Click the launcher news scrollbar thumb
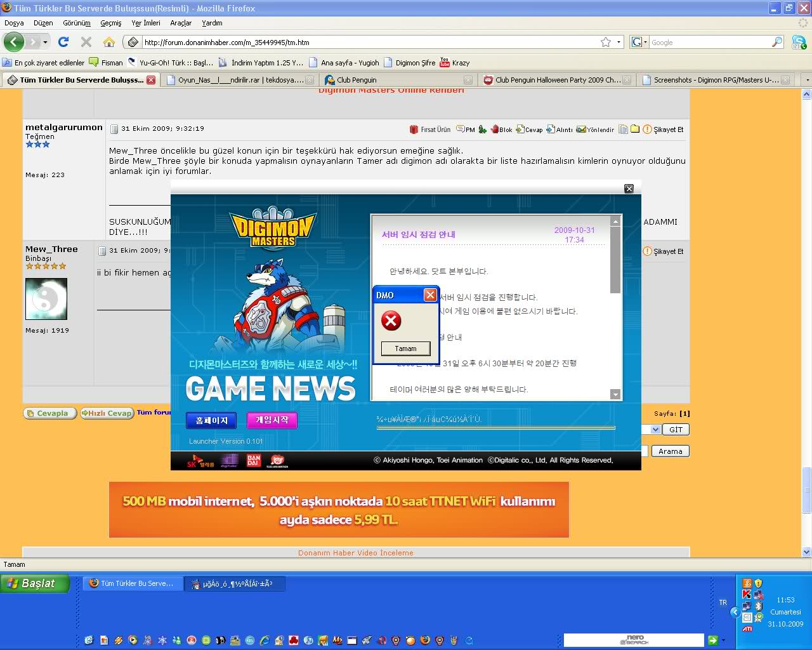This screenshot has height=650, width=812. [615, 260]
